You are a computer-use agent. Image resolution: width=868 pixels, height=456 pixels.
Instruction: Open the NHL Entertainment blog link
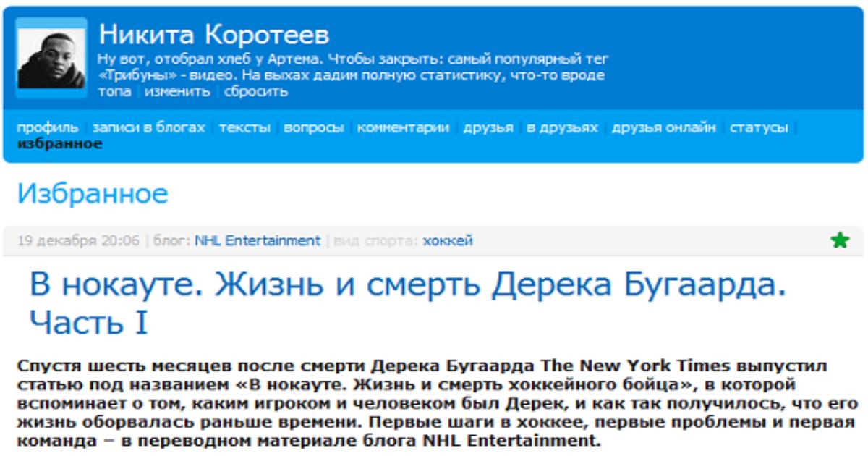pyautogui.click(x=257, y=241)
